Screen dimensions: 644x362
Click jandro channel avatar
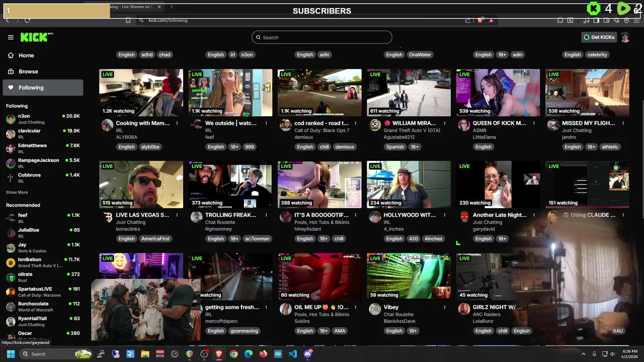pos(553,125)
